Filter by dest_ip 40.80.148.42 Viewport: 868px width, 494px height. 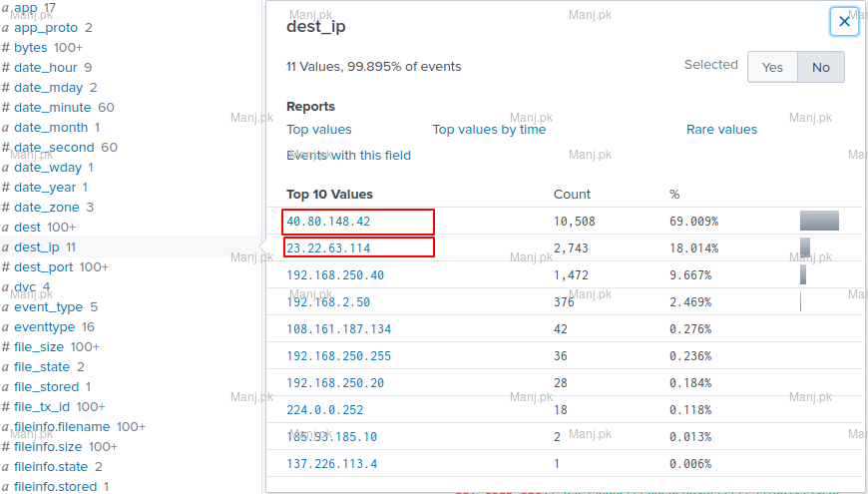coord(328,221)
